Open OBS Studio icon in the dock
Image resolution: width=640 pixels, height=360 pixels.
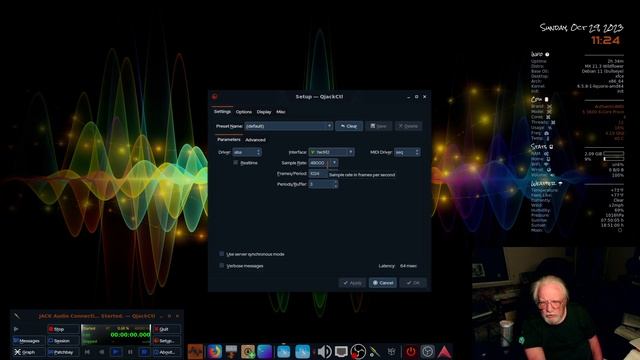click(x=358, y=351)
